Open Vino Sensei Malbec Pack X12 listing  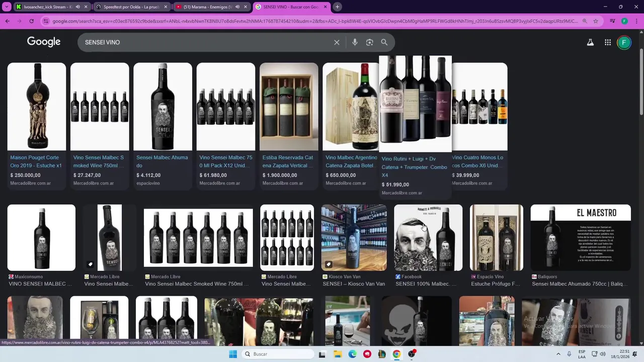225,161
